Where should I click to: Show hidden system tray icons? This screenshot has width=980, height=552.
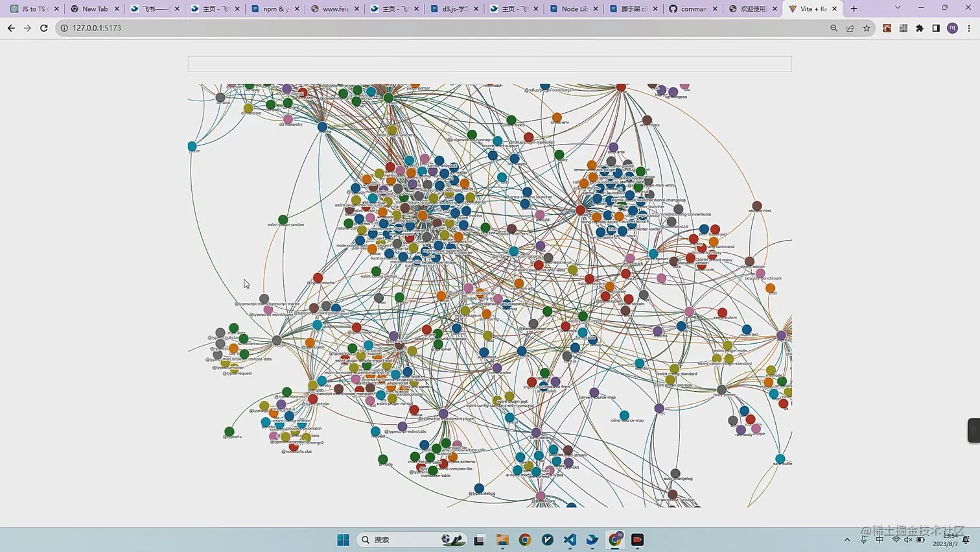coord(847,540)
